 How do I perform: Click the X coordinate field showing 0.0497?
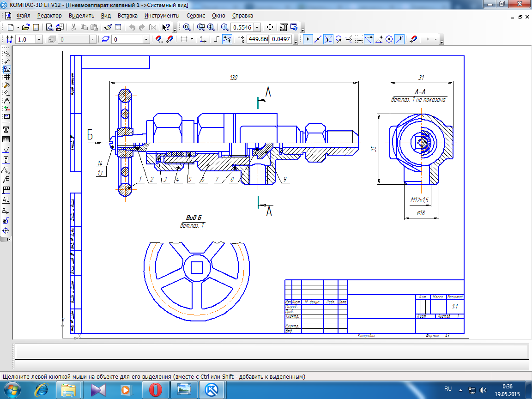281,39
